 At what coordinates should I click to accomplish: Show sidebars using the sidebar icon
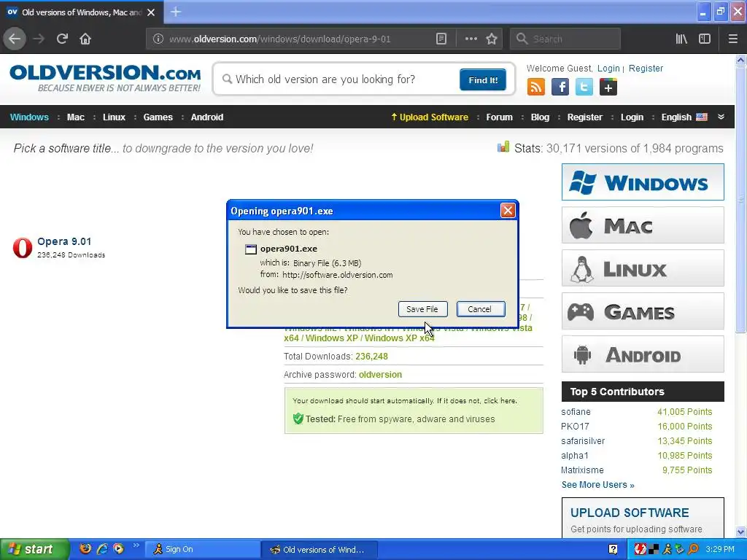click(x=705, y=39)
